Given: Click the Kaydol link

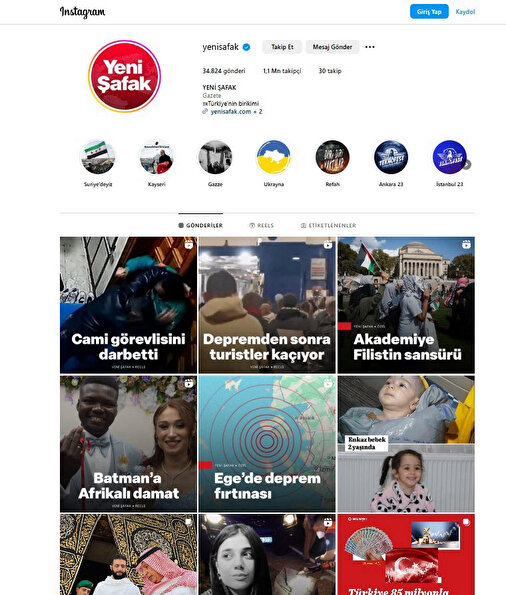Looking at the screenshot, I should [465, 12].
